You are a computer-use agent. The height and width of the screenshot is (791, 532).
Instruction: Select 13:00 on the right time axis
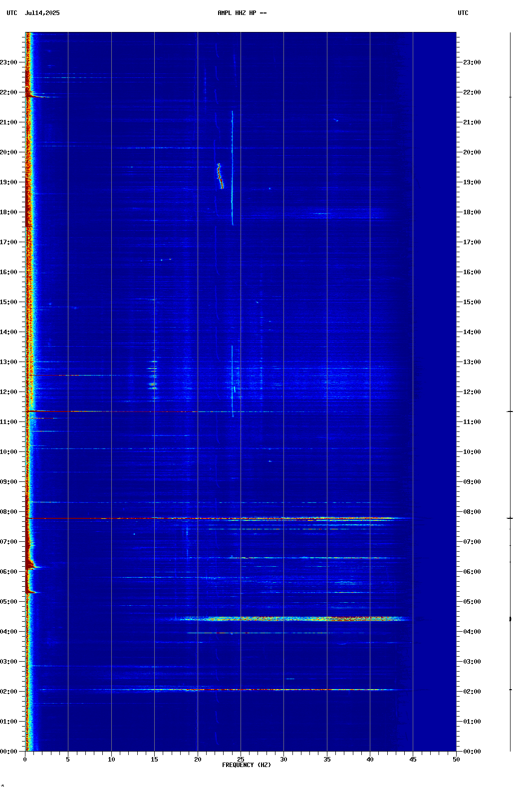[472, 362]
